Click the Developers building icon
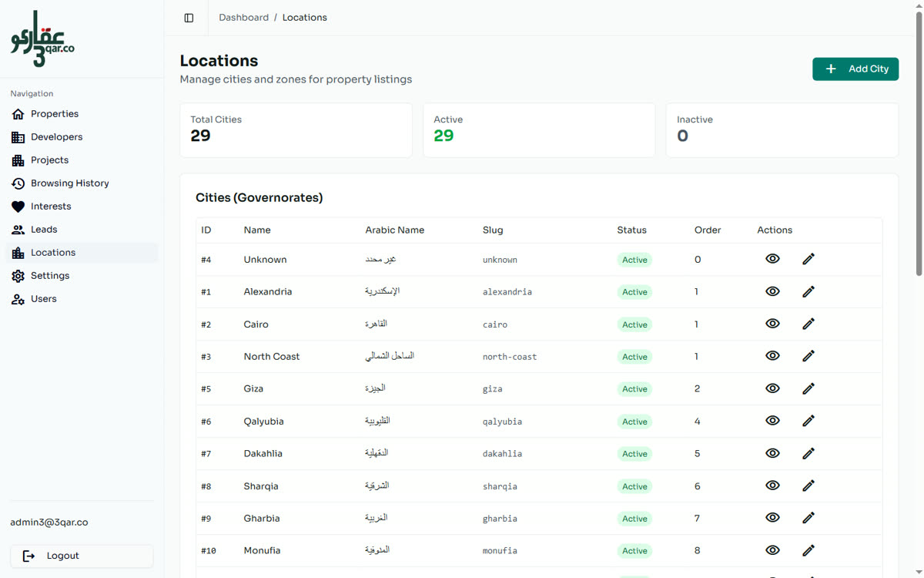Screen dimensions: 924x578 pos(18,137)
